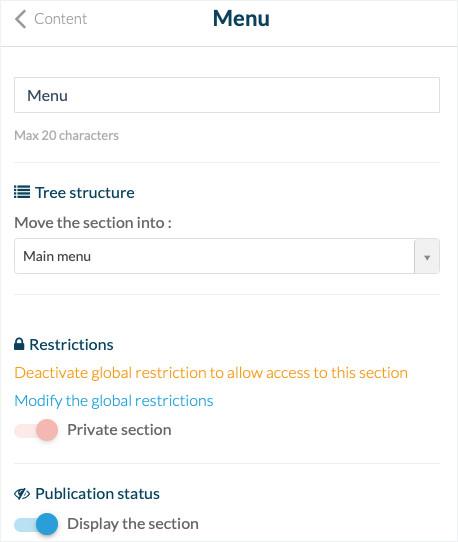The image size is (458, 542).
Task: Click the Menu page title
Action: [x=241, y=18]
